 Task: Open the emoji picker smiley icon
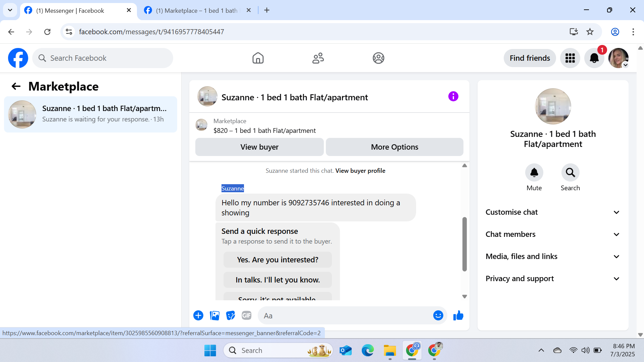pos(438,315)
